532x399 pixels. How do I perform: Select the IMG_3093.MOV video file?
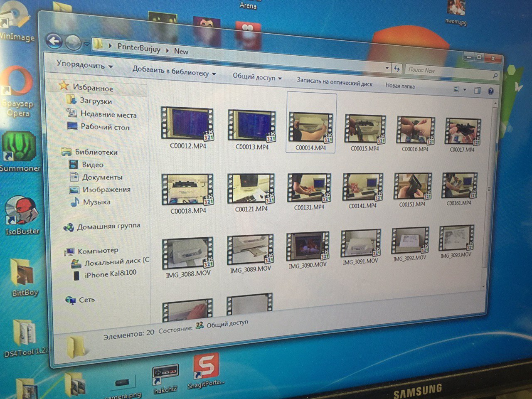click(x=456, y=241)
